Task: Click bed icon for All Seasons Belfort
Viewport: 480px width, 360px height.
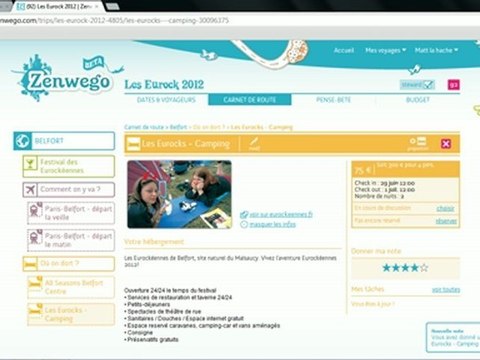Action: [35, 283]
